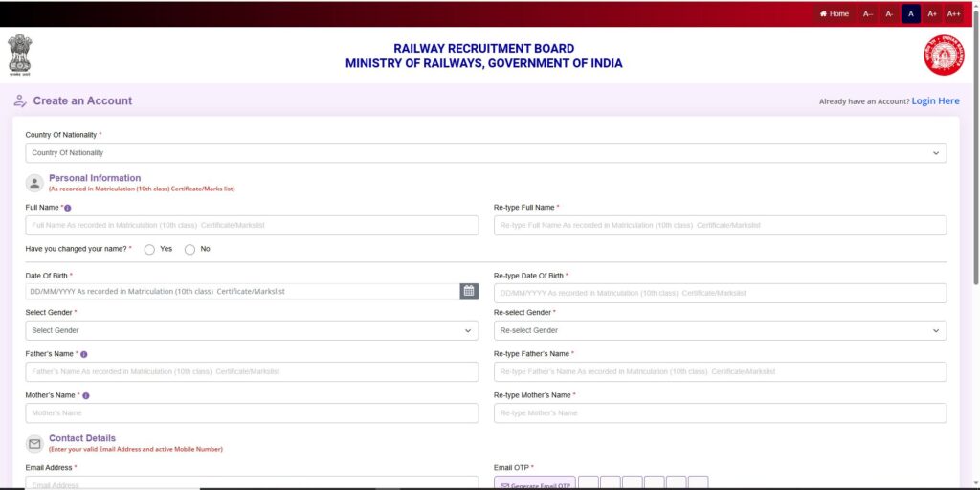Click the info icon beside Full Name
The height and width of the screenshot is (490, 980).
tap(67, 208)
